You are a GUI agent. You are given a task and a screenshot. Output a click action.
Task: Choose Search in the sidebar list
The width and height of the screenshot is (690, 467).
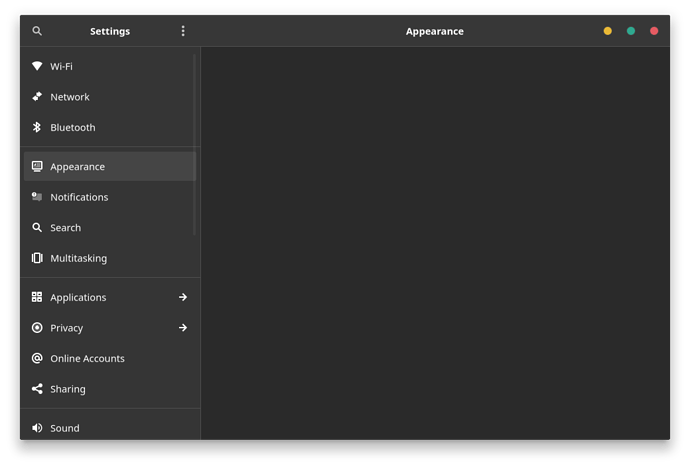coord(109,228)
